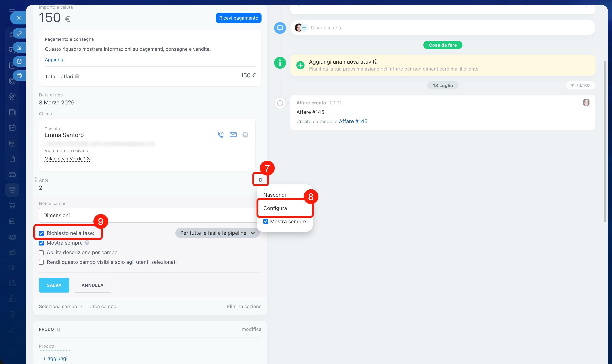The width and height of the screenshot is (612, 364).
Task: Minimize the deal panel with the arrow icon
Action: tap(19, 47)
